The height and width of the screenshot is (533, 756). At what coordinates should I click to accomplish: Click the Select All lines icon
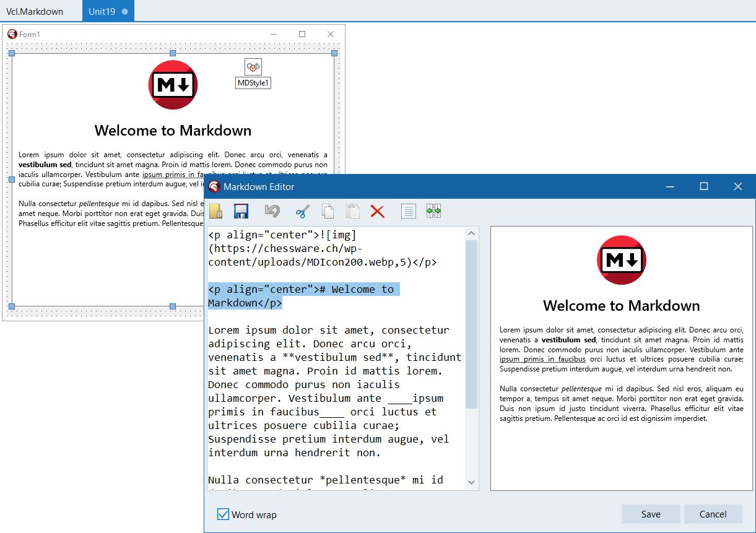[408, 212]
